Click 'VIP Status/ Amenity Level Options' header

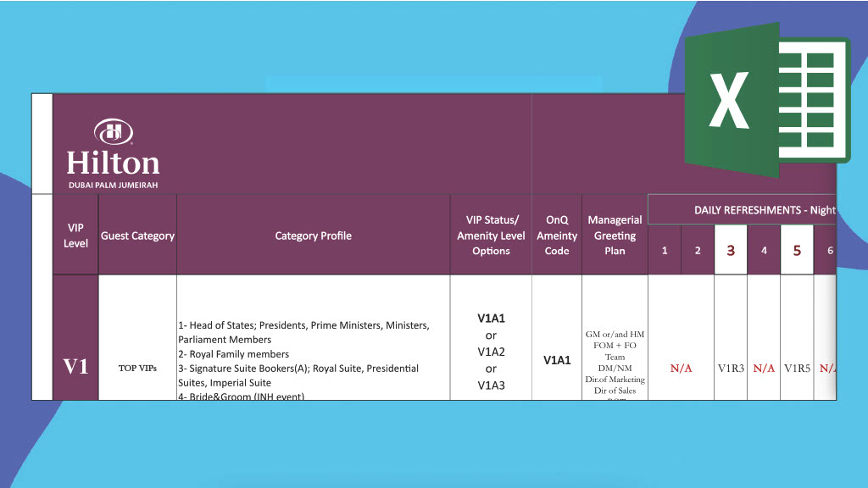(x=491, y=236)
